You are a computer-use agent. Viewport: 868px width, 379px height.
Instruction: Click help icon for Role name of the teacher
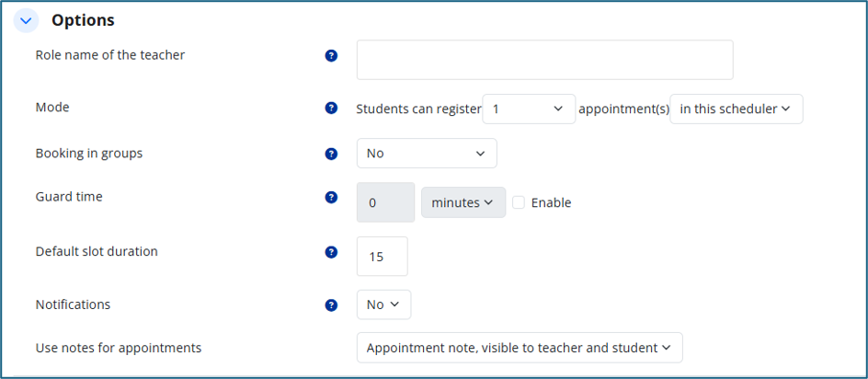click(x=331, y=55)
